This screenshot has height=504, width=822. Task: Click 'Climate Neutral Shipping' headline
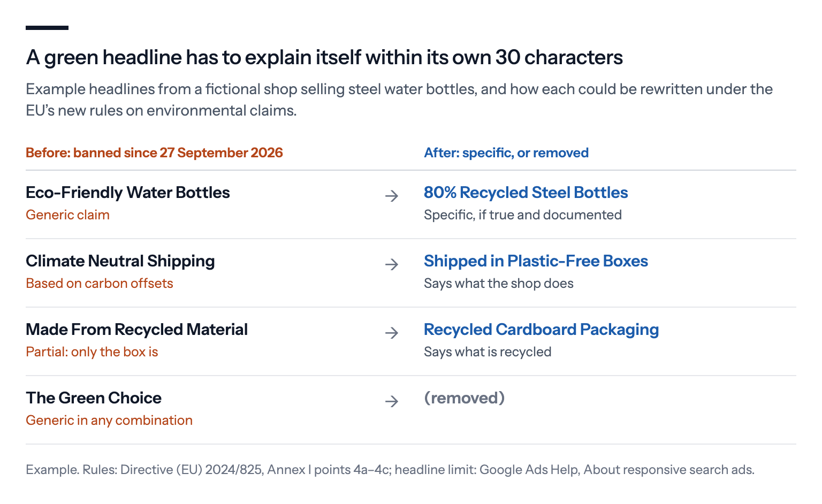click(120, 261)
